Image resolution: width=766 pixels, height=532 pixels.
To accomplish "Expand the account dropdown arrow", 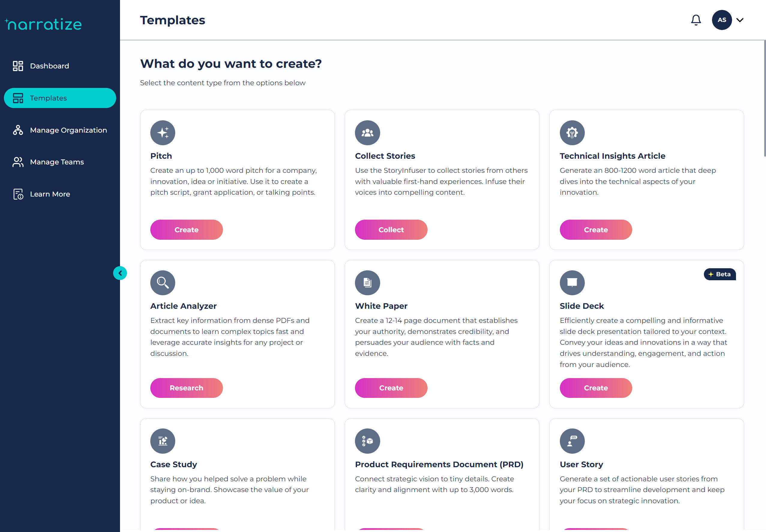I will 740,20.
